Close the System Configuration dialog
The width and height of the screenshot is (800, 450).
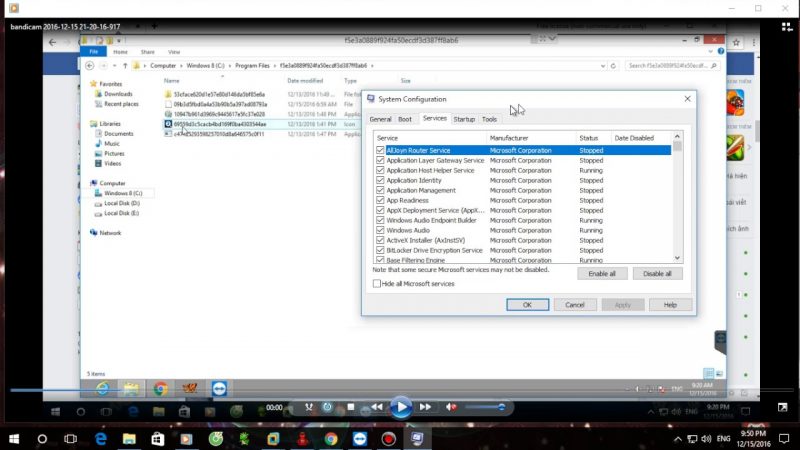[687, 99]
